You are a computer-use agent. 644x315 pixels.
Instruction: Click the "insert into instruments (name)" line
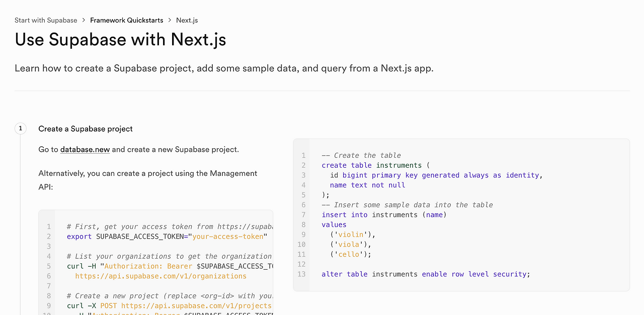tap(384, 215)
